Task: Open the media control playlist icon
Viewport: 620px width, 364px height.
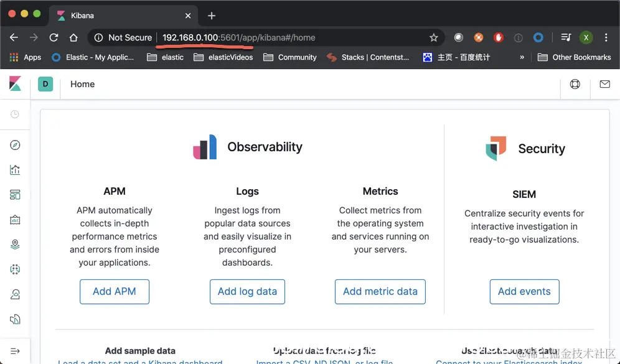Action: (x=566, y=37)
